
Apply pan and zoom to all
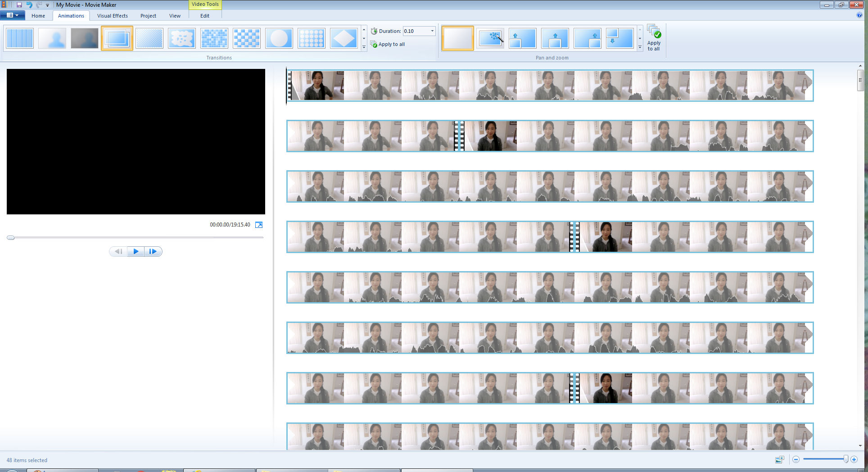(x=654, y=38)
